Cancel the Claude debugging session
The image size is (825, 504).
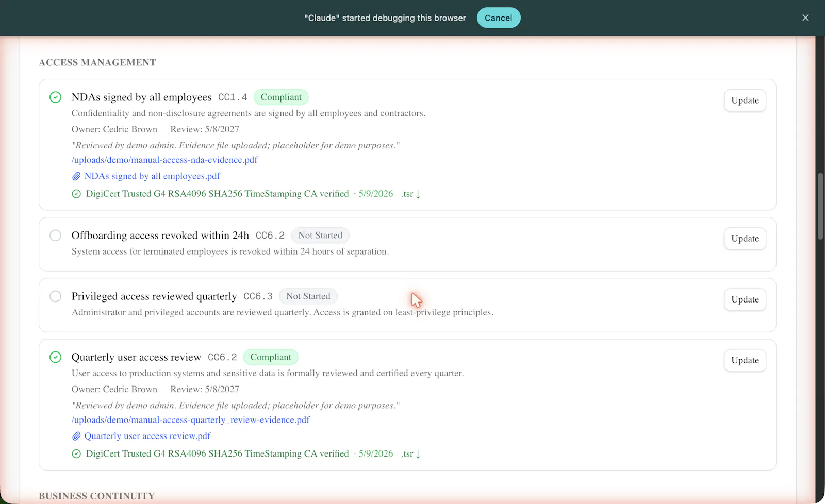(x=498, y=18)
